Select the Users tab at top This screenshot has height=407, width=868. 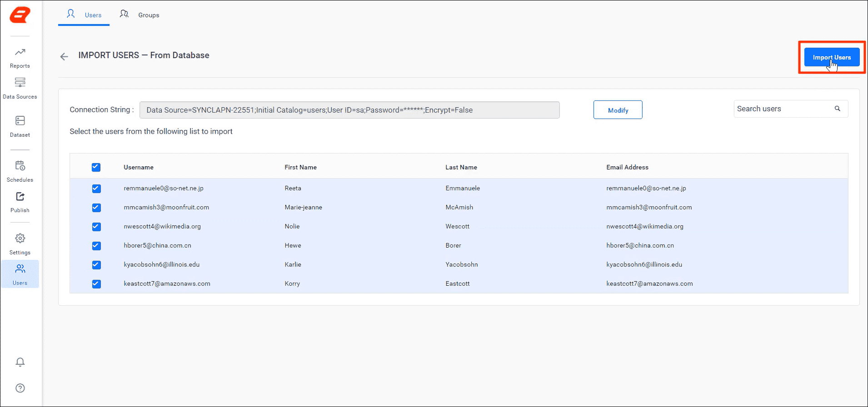click(84, 15)
